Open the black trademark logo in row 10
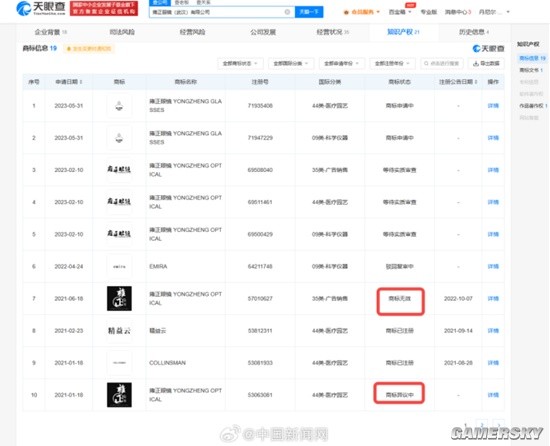Image resolution: width=550 pixels, height=446 pixels. tap(119, 395)
